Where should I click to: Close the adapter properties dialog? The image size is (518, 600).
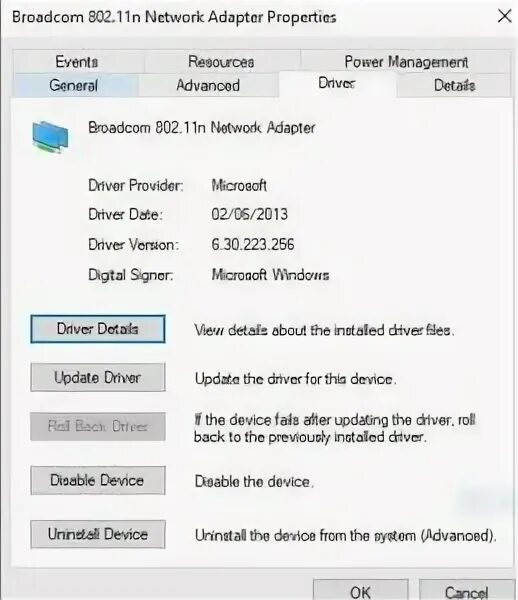pos(505,16)
